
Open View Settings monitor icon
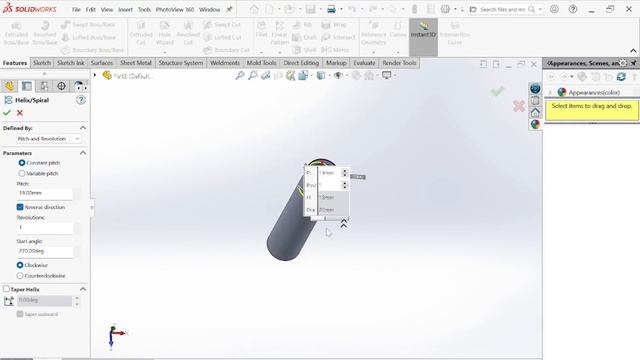tap(387, 75)
